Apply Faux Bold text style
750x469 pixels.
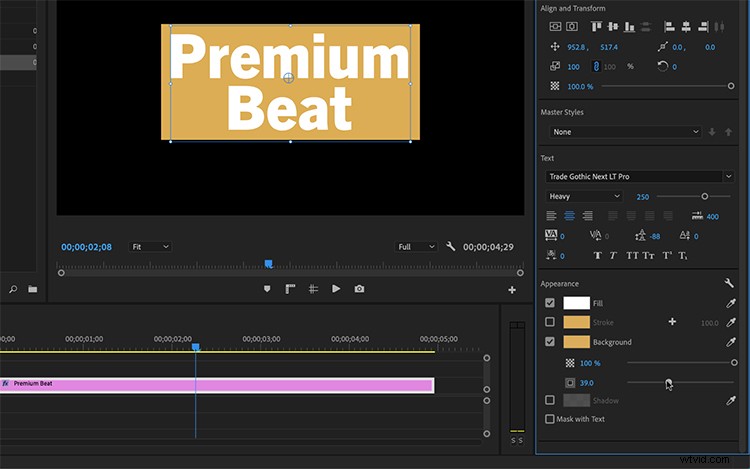pyautogui.click(x=597, y=255)
